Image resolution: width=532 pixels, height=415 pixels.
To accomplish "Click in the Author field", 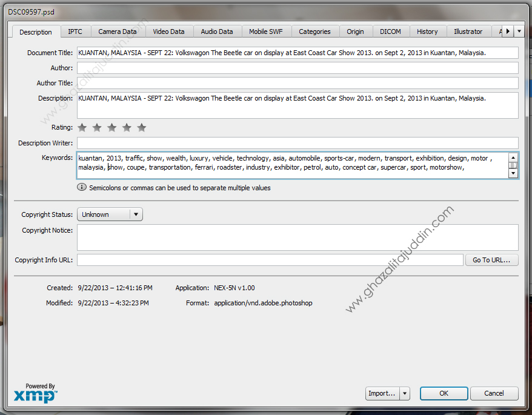I will tap(298, 68).
